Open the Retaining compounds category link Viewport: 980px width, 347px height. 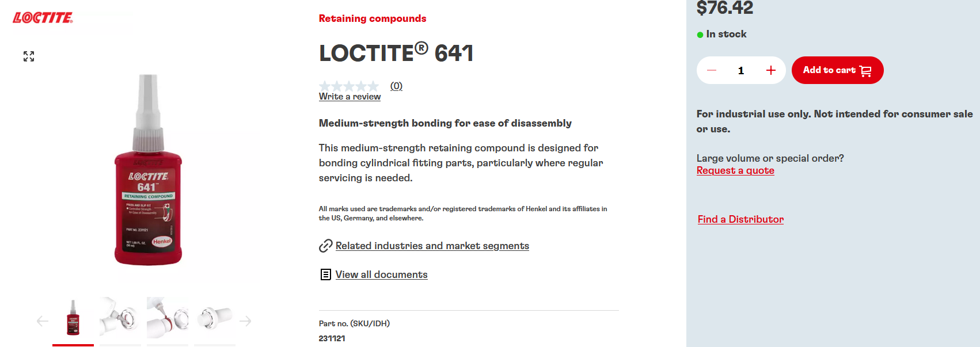373,18
